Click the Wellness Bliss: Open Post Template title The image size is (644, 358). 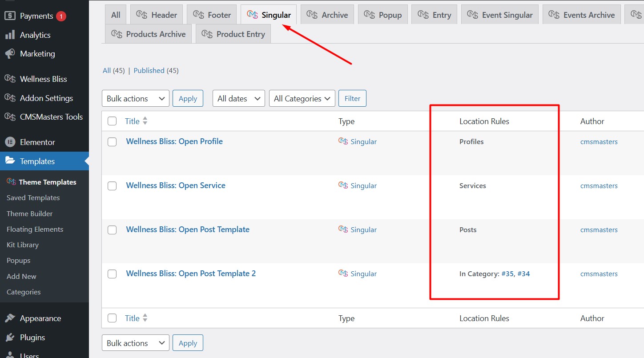pos(188,229)
